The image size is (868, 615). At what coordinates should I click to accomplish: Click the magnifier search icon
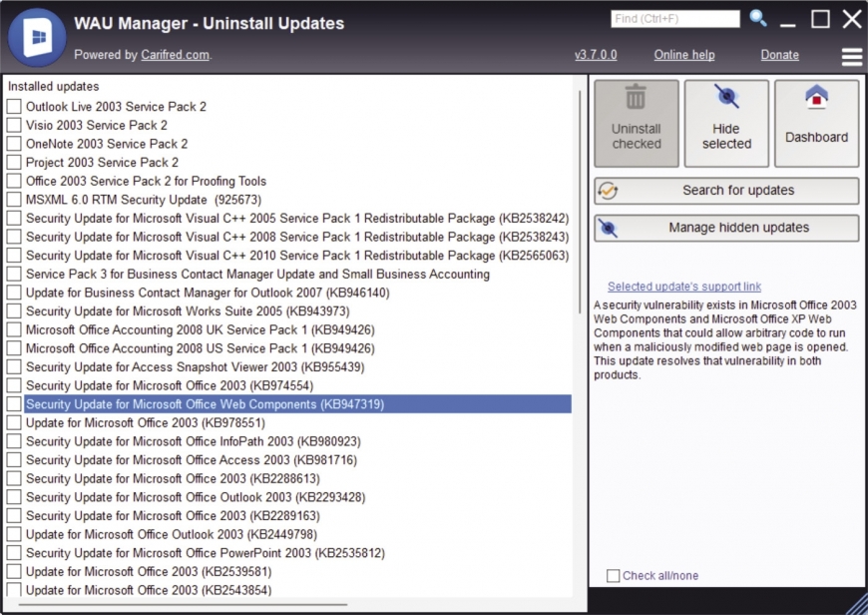[x=758, y=18]
